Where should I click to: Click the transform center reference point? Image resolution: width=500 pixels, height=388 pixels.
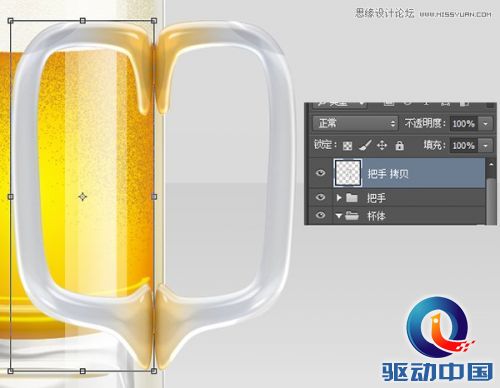83,197
